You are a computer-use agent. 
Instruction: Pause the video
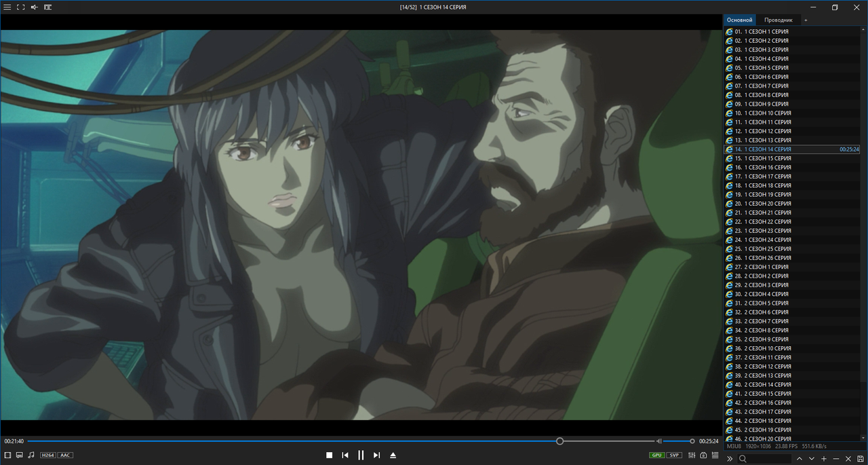coord(361,455)
